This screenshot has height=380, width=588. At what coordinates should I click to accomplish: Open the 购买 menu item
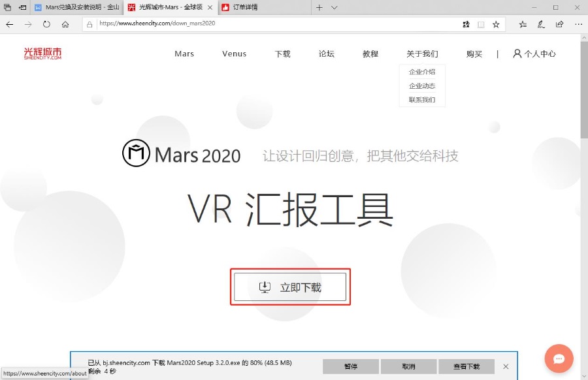click(474, 54)
